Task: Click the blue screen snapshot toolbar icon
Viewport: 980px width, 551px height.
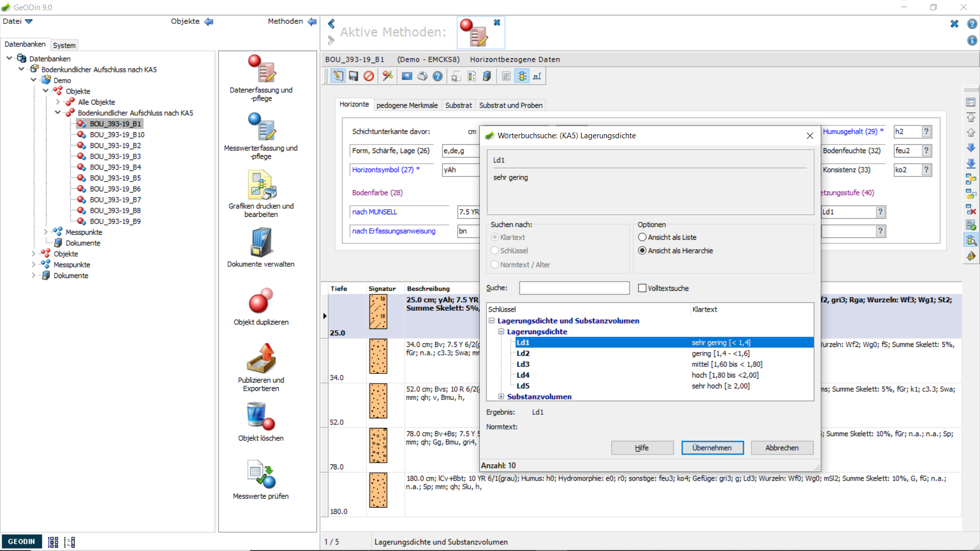Action: pos(407,76)
